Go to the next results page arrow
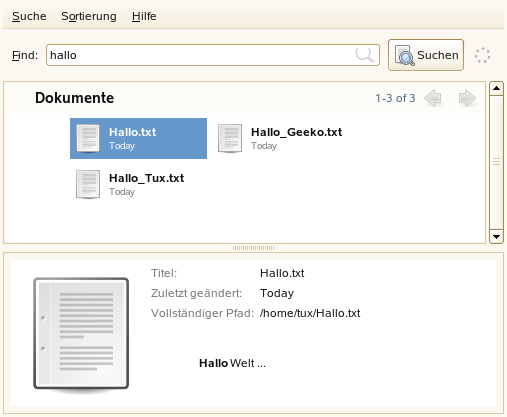 click(x=467, y=98)
